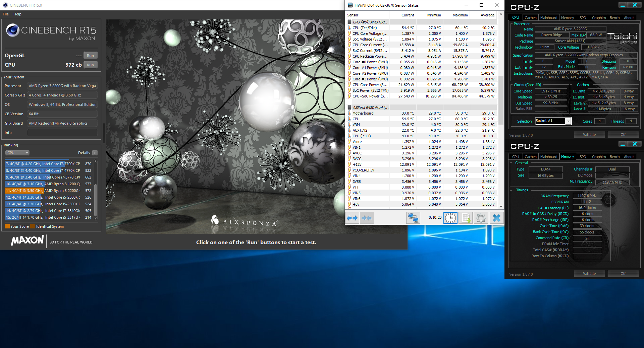Click the Cinebench R15 sphere logo
The width and height of the screenshot is (644, 348).
coord(13,30)
